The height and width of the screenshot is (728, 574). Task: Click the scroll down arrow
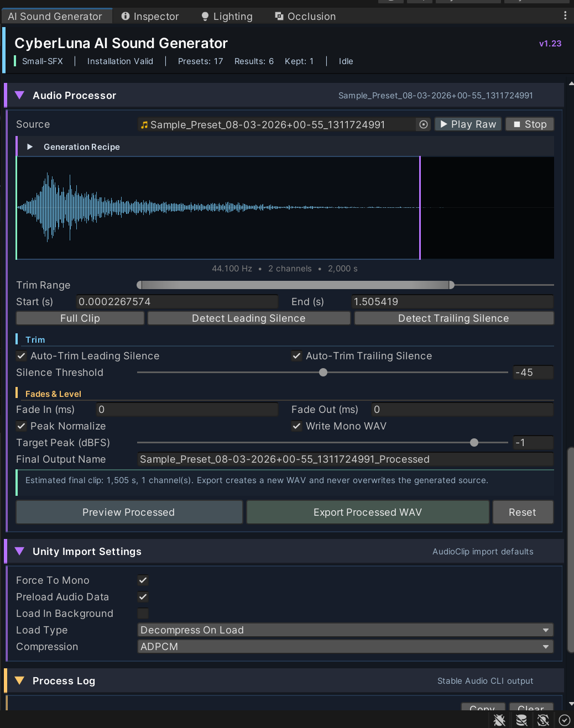571,704
